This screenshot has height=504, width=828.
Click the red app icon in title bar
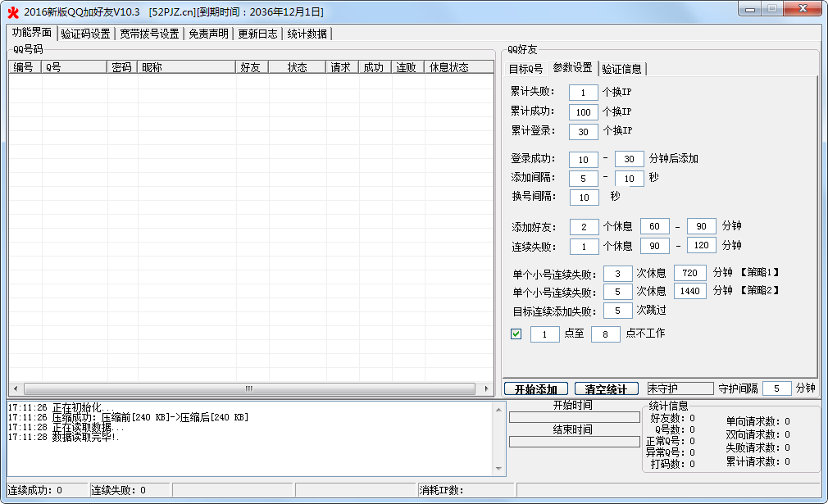click(x=12, y=12)
